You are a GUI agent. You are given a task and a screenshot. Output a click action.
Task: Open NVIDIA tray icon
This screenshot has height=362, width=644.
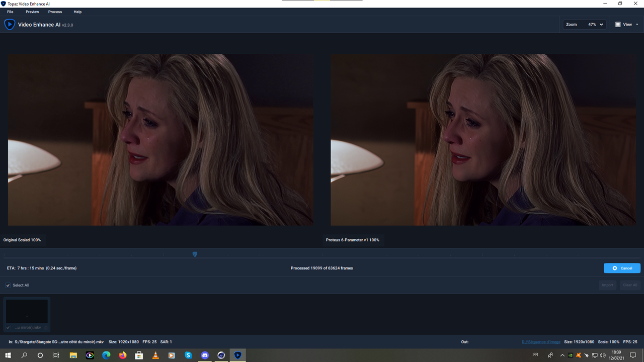(x=571, y=355)
